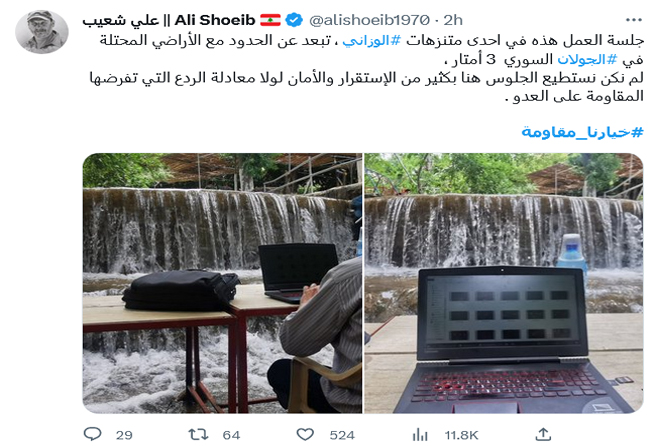Click the blue verified badge
This screenshot has width=650, height=446.
tap(294, 20)
